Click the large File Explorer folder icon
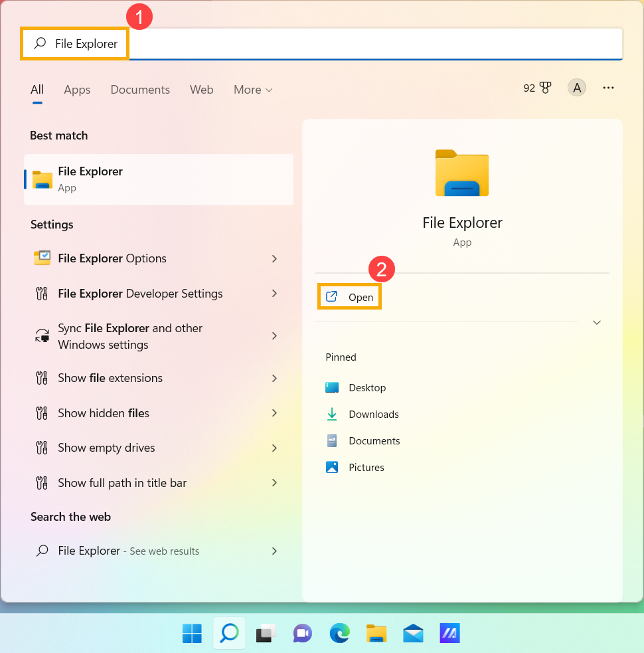Viewport: 644px width, 653px height. click(x=461, y=173)
